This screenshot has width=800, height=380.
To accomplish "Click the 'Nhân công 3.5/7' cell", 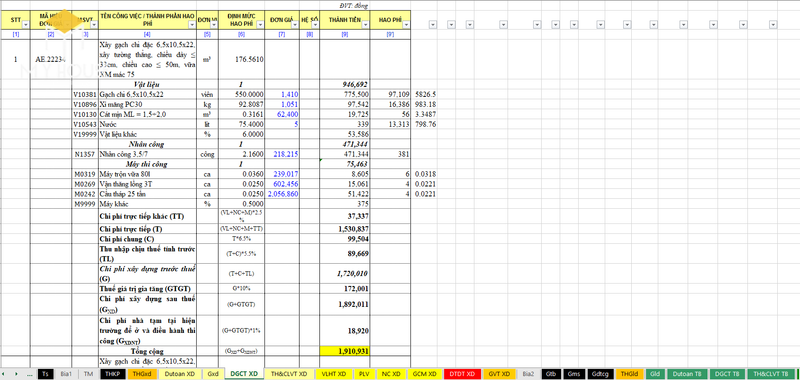I will point(147,154).
